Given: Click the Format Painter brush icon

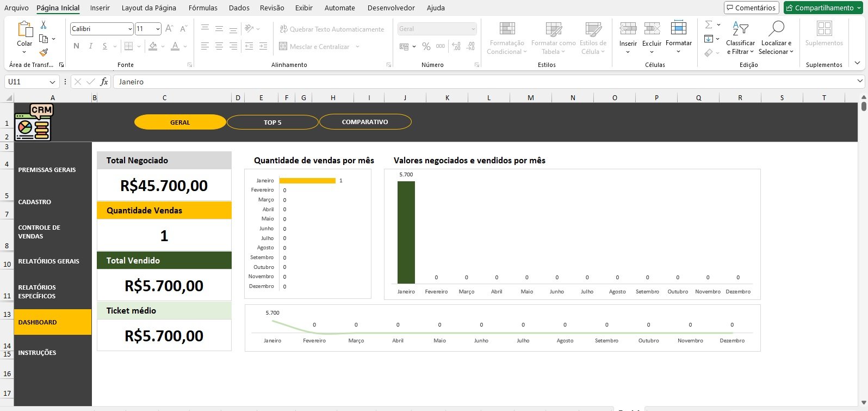Looking at the screenshot, I should pos(44,52).
